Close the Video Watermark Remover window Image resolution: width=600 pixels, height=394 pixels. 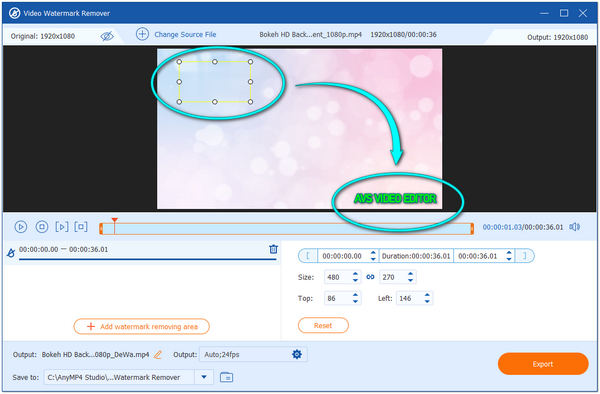(583, 13)
